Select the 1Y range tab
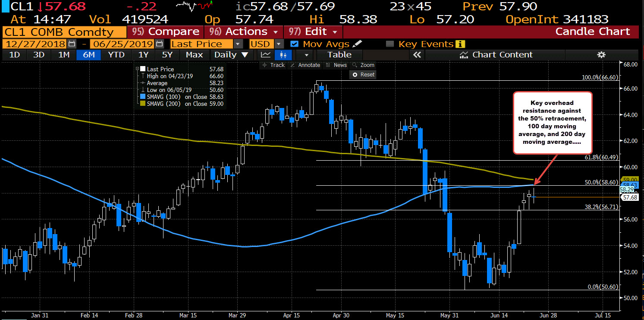 (143, 55)
